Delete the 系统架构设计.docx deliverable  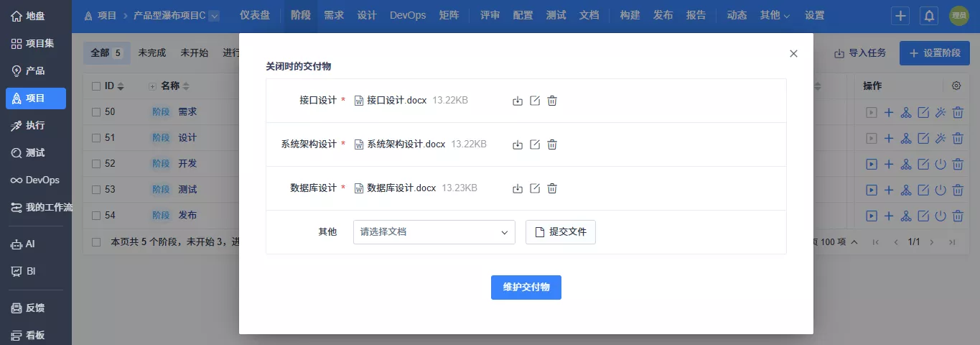coord(552,144)
